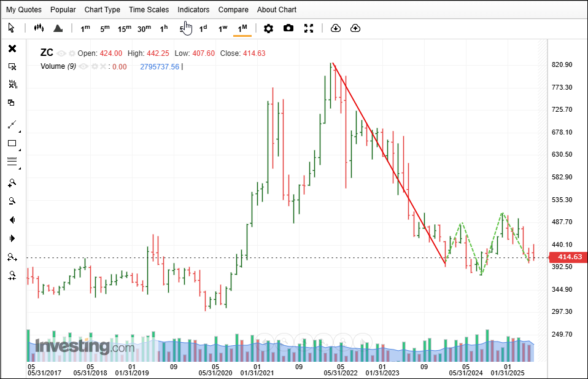Open the My Quotes menu
Screen dimensions: 588x379
click(x=23, y=10)
